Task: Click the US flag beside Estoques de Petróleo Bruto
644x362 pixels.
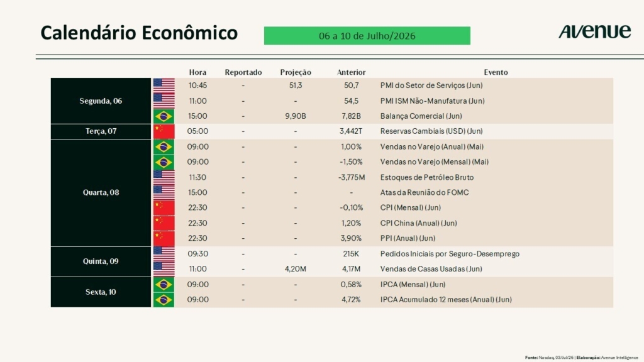Action: tap(164, 177)
